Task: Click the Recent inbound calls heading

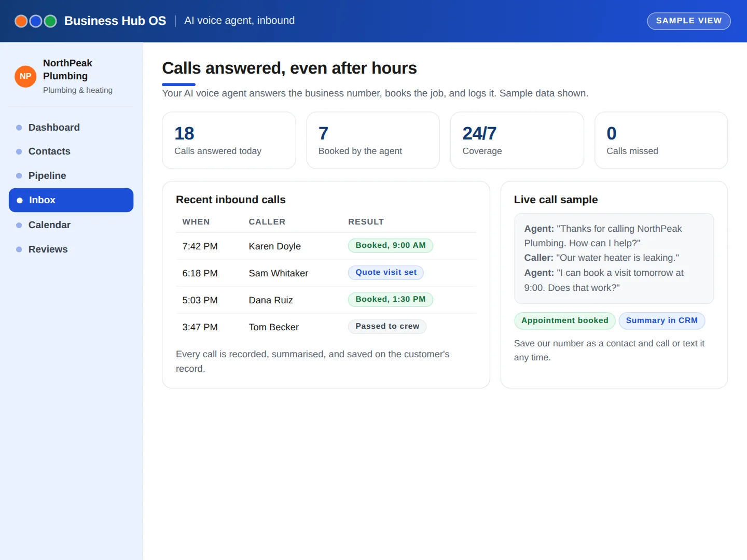Action: [x=231, y=200]
